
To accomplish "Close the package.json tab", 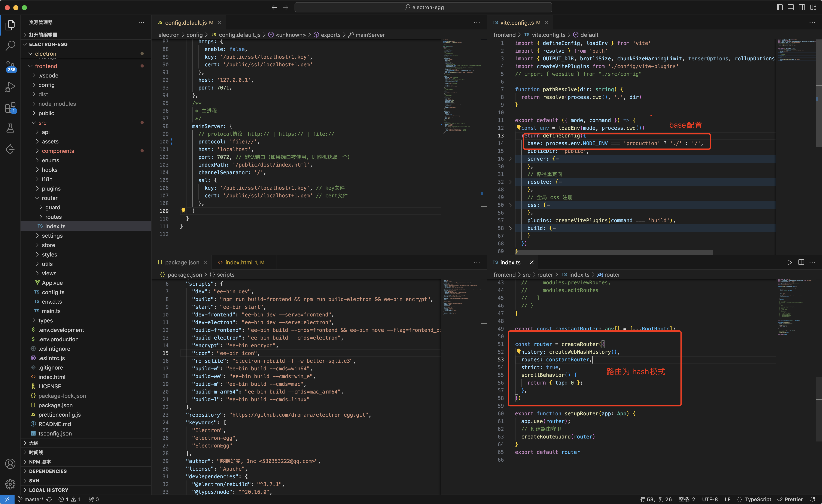I will click(x=205, y=262).
